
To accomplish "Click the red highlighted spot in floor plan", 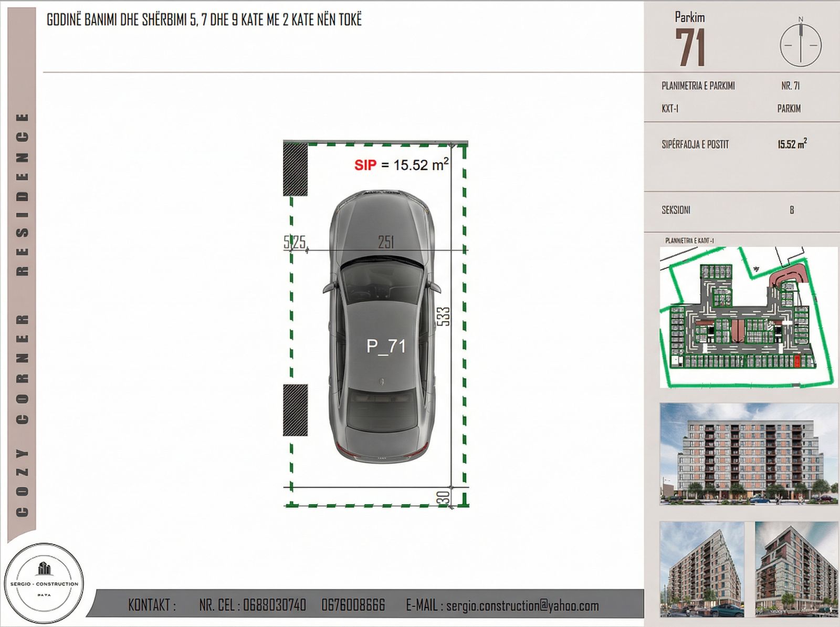I will pyautogui.click(x=797, y=361).
